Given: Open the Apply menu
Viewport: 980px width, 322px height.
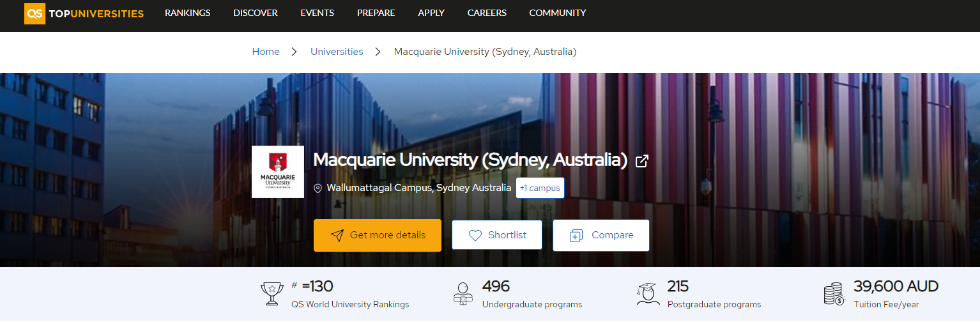Looking at the screenshot, I should click(431, 13).
